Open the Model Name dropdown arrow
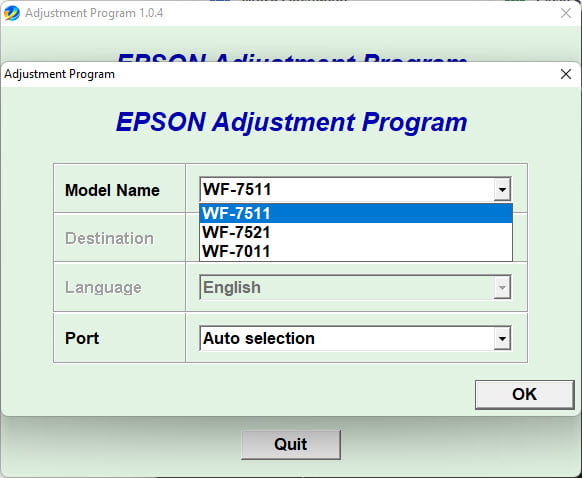The image size is (582, 478). 502,190
